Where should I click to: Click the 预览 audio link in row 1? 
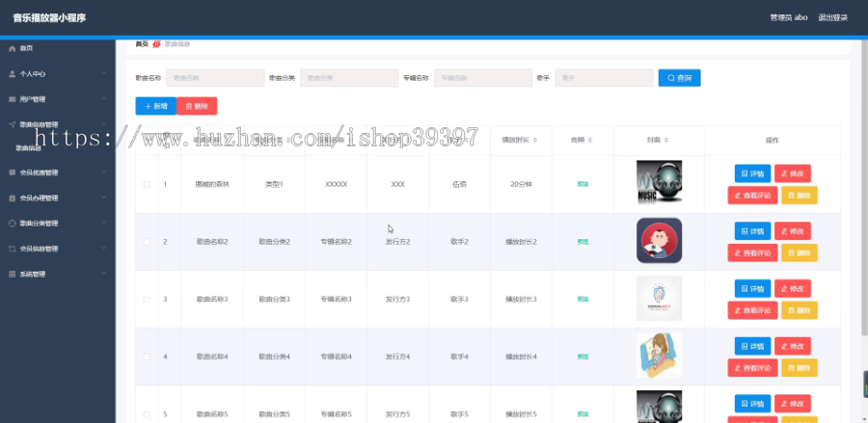pyautogui.click(x=583, y=184)
